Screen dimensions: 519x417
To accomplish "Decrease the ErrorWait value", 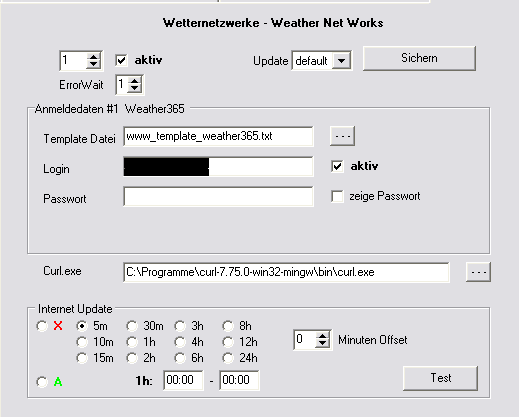I will (134, 88).
